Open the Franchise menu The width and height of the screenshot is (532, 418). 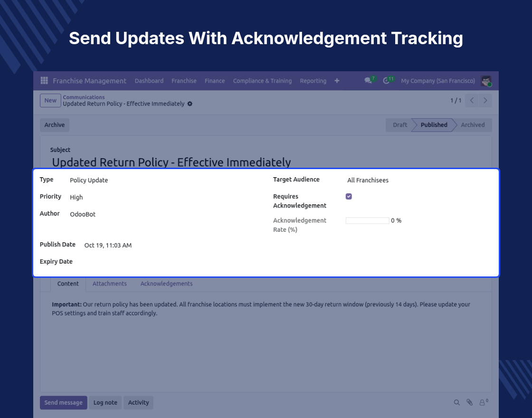click(184, 81)
